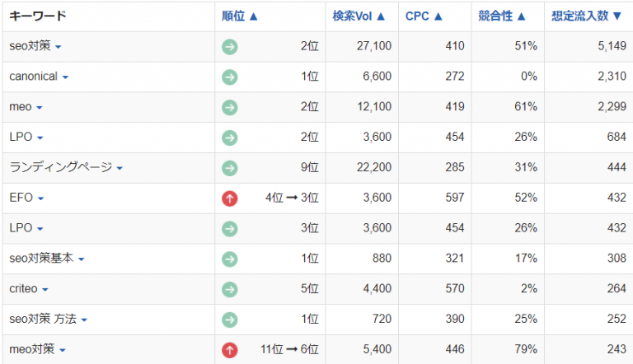
Task: Click the red up-arrow icon for meo対策
Action: tap(229, 350)
